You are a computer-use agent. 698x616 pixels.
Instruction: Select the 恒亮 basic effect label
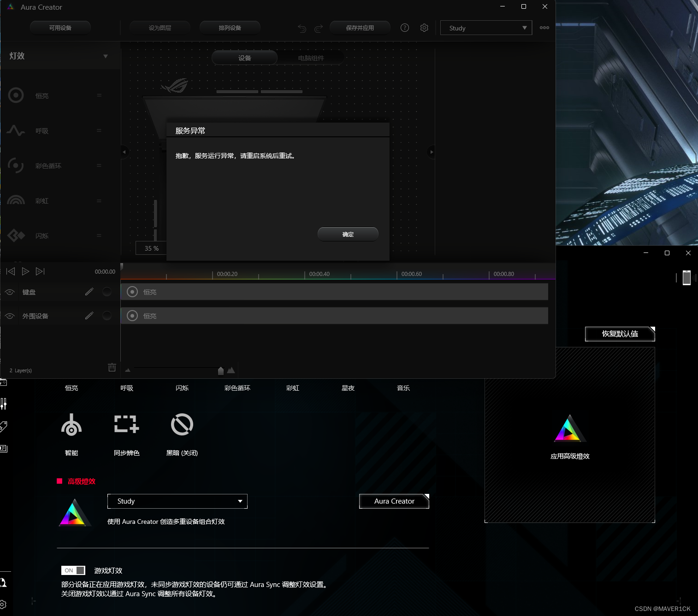(71, 388)
